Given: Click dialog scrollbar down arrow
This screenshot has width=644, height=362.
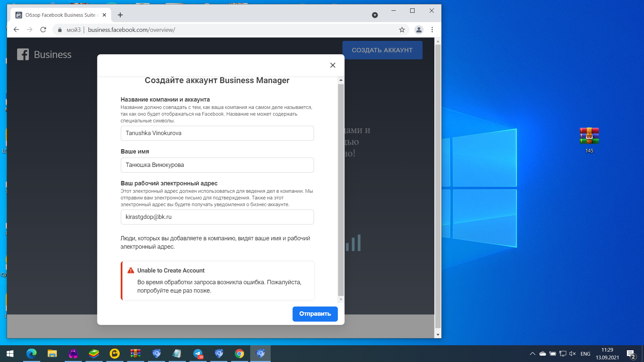Looking at the screenshot, I should click(341, 299).
